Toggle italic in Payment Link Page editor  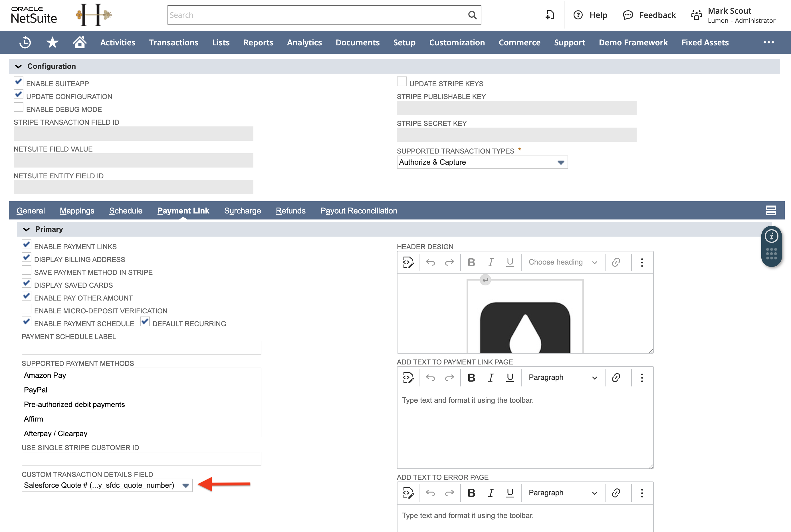491,378
